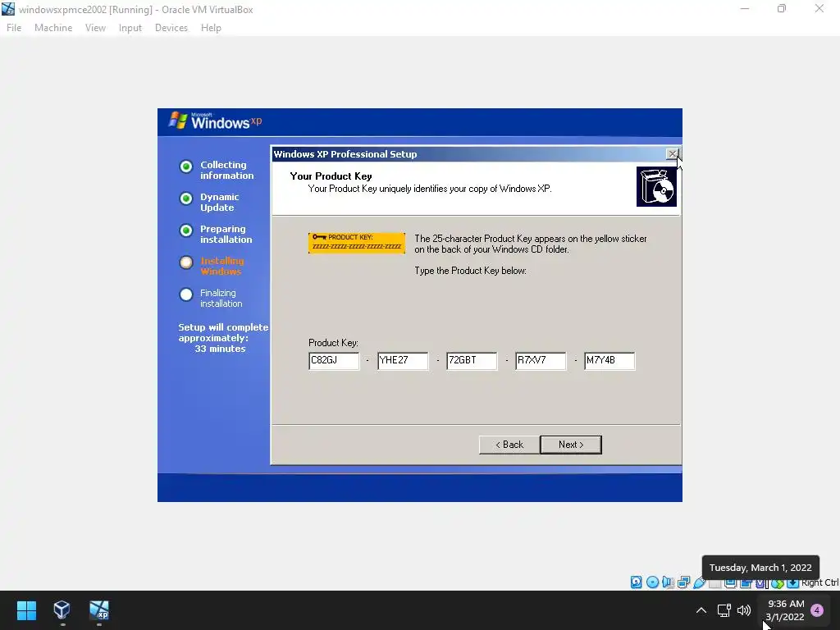Screen dimensions: 840x630
Task: Minimize the VirtualBox window
Action: click(x=745, y=9)
